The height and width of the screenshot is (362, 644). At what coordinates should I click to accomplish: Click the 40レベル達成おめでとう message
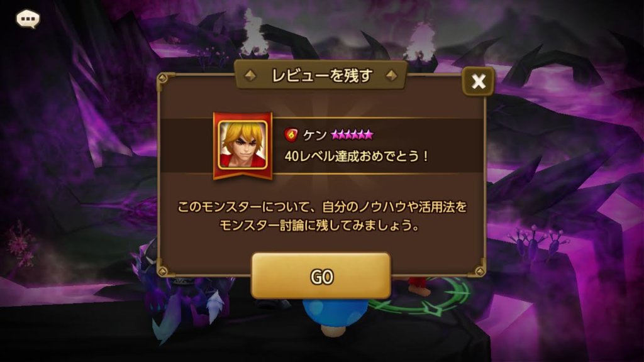pos(356,156)
